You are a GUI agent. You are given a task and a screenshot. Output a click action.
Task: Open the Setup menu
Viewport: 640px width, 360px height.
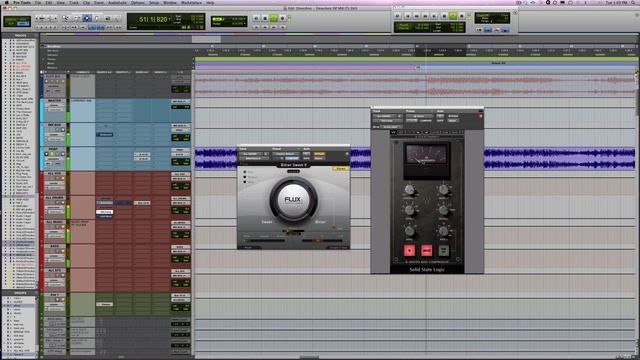click(x=154, y=2)
